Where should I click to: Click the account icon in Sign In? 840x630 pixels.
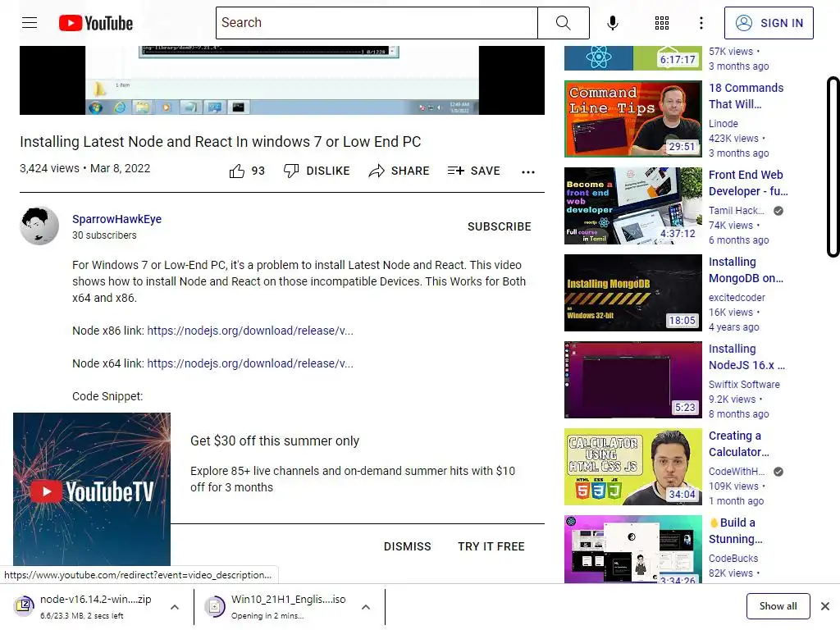tap(743, 22)
